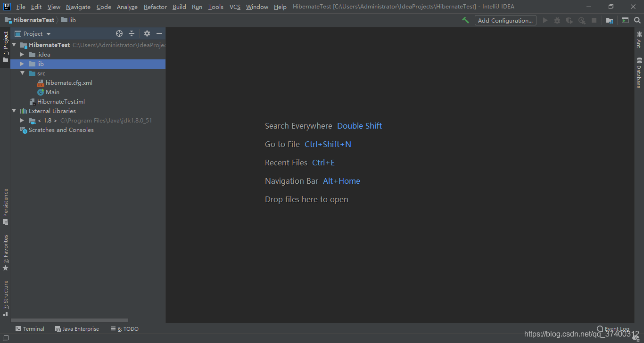Open the Build menu
The height and width of the screenshot is (343, 644).
(x=179, y=7)
